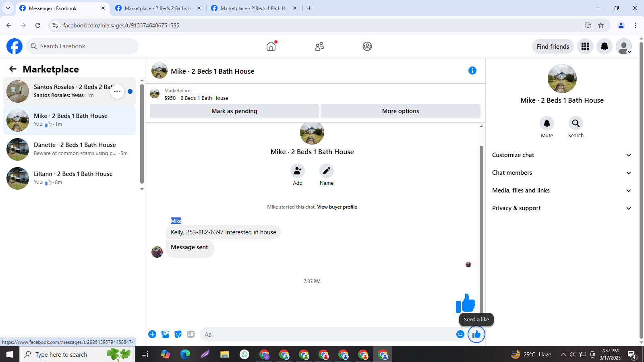This screenshot has height=362, width=644.
Task: Open Windows notification center
Action: [632, 355]
